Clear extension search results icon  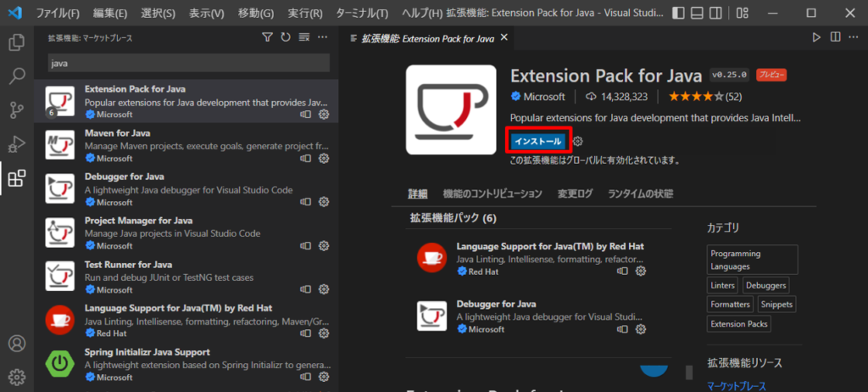pyautogui.click(x=304, y=37)
